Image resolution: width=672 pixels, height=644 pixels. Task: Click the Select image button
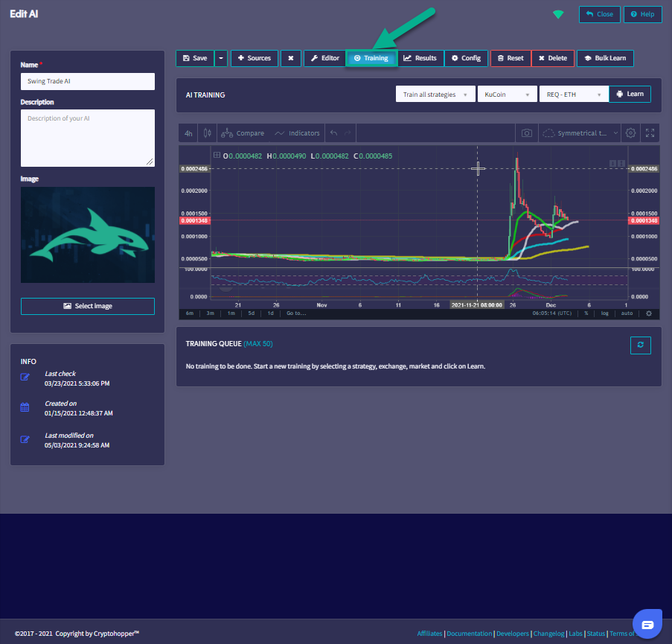pos(88,306)
